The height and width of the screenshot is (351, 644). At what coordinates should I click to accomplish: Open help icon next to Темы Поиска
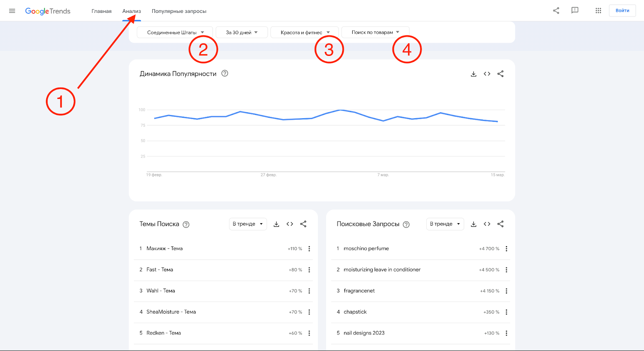[186, 224]
